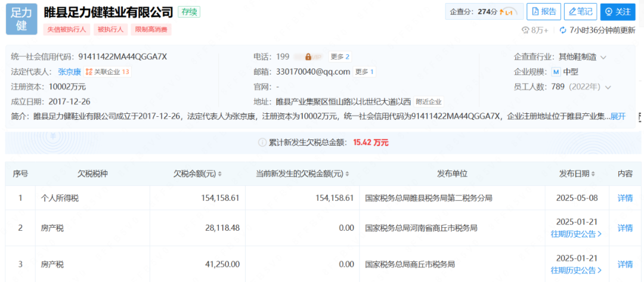Click the refresh icon beside update time

(562, 30)
